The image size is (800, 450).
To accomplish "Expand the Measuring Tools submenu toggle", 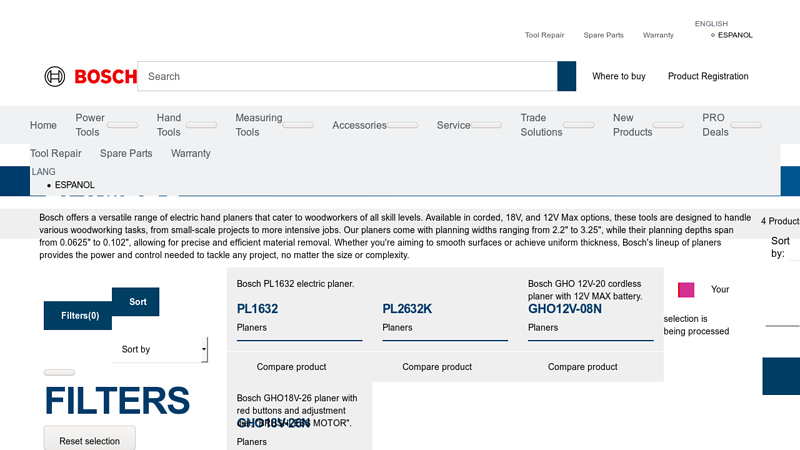I will tap(298, 125).
